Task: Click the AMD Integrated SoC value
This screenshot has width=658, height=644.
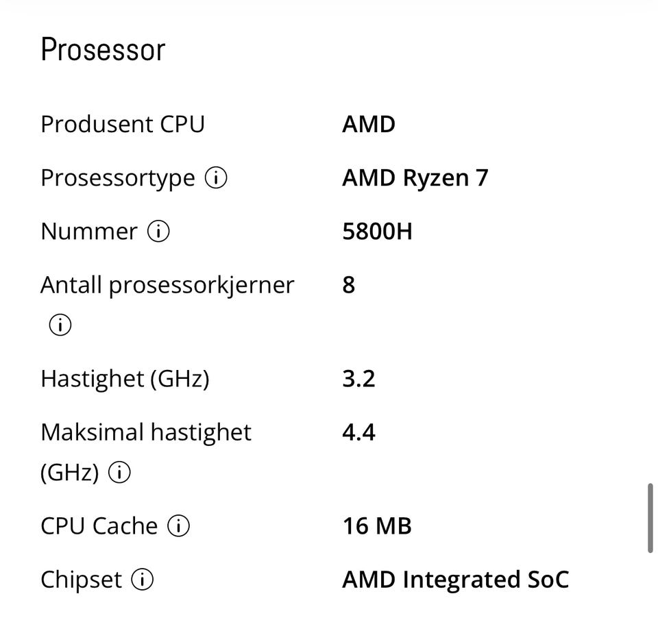Action: coord(455,580)
